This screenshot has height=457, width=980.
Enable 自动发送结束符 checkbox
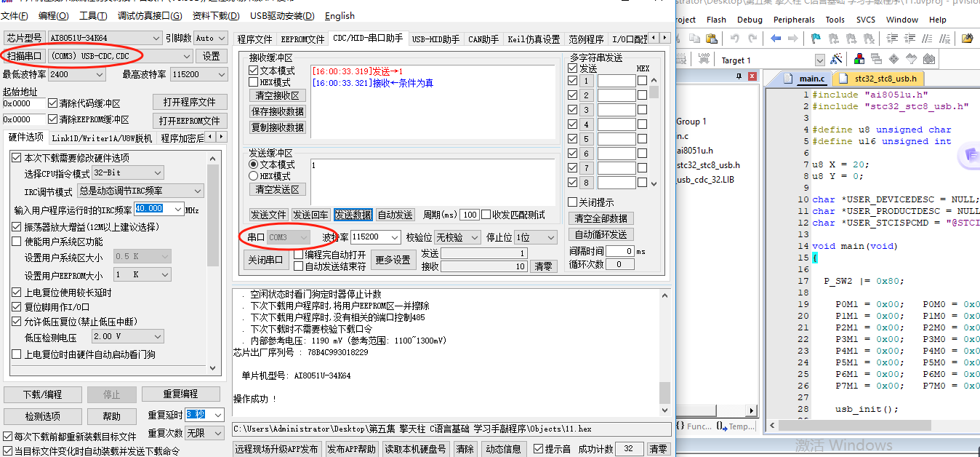tap(298, 266)
